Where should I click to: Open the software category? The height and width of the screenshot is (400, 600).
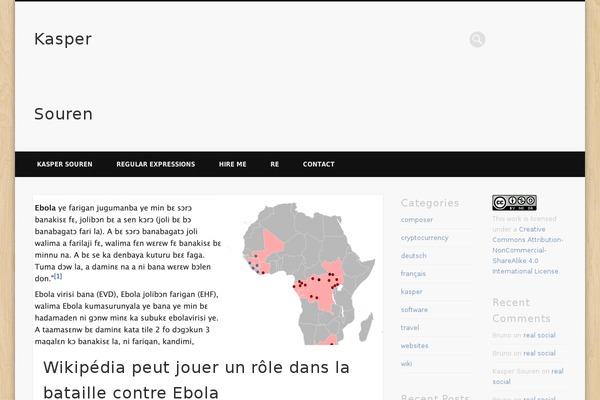coord(414,310)
